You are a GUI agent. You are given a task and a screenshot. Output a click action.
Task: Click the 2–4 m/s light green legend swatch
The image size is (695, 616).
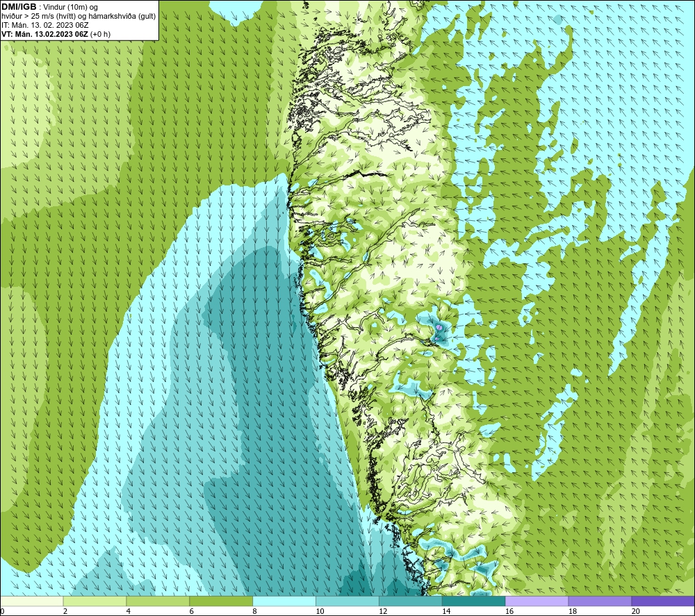(95, 601)
